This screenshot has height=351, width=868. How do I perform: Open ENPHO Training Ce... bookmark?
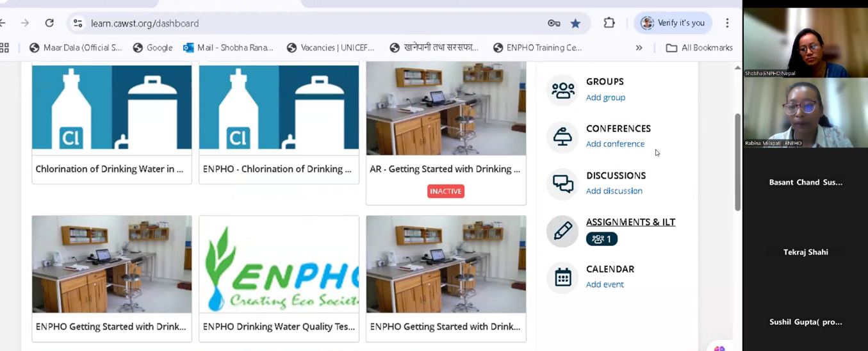pos(537,48)
